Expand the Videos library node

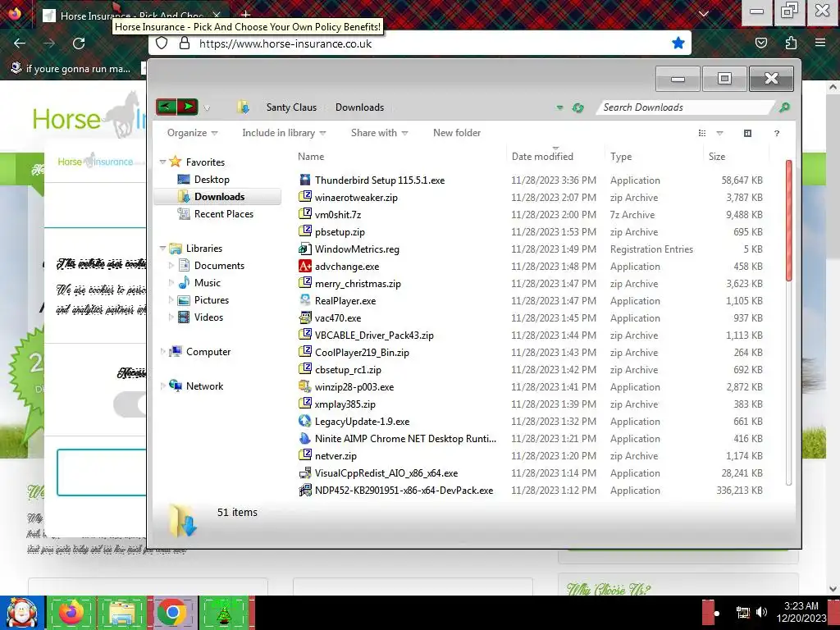(x=171, y=317)
